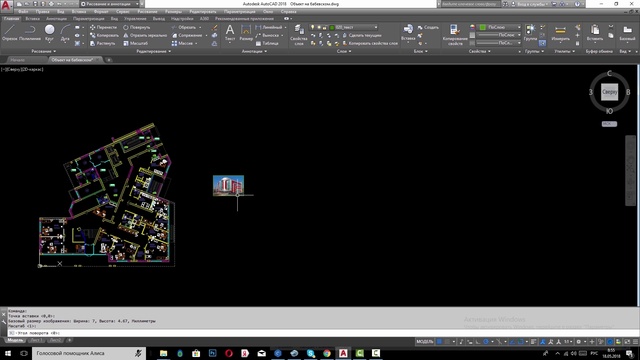Image resolution: width=640 pixels, height=360 pixels.
Task: Click the Копировать copy tool
Action: point(104,36)
